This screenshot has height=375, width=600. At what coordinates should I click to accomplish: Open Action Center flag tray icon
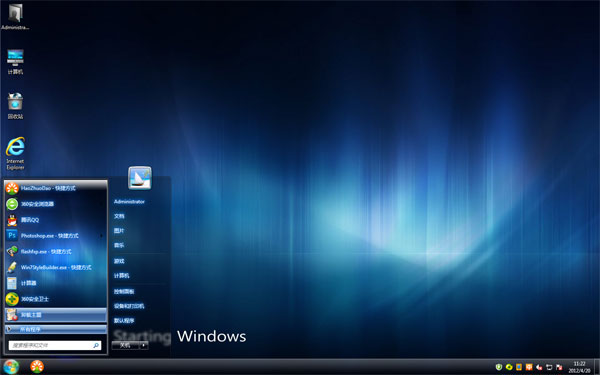coord(559,367)
